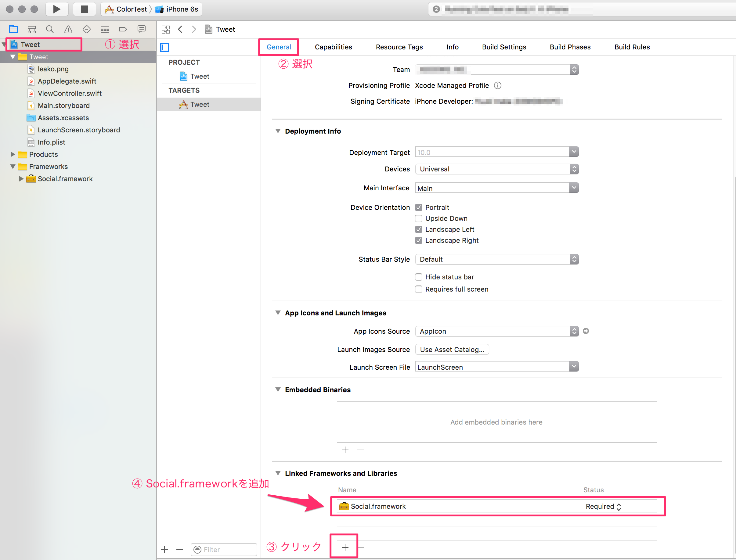Toggle the project and targets list sidebar icon
Viewport: 736px width, 560px height.
(165, 47)
